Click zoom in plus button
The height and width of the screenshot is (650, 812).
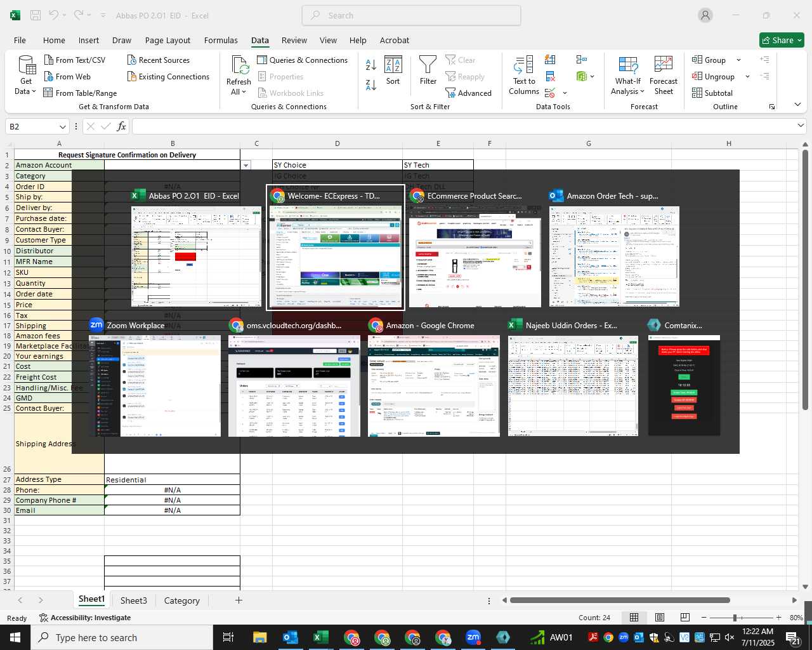pyautogui.click(x=779, y=618)
